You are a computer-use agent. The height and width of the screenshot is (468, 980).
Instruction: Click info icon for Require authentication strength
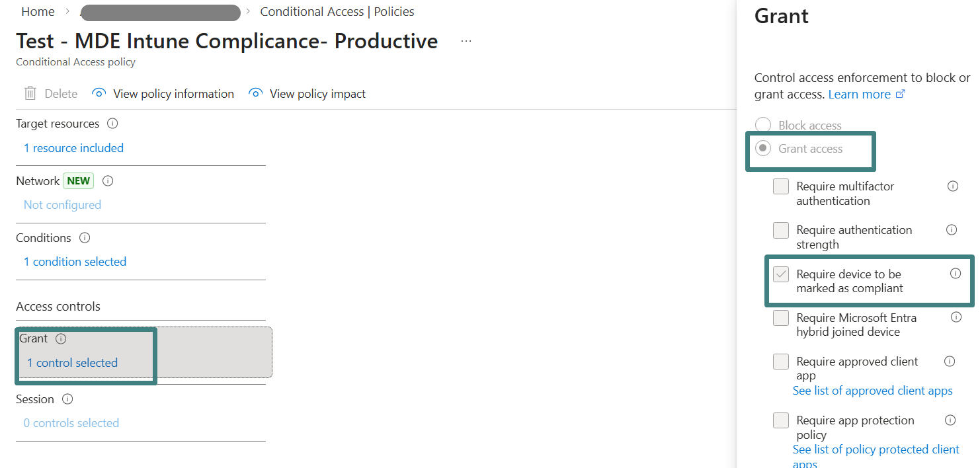[952, 230]
